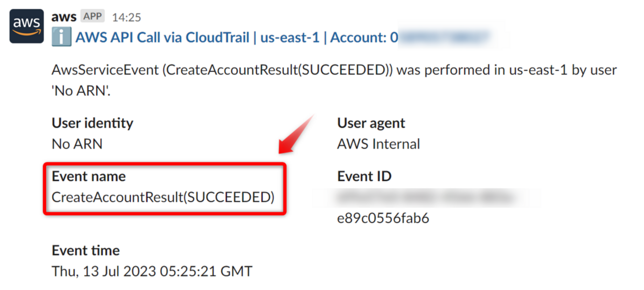Click the User identity field label
644x290 pixels.
(92, 123)
